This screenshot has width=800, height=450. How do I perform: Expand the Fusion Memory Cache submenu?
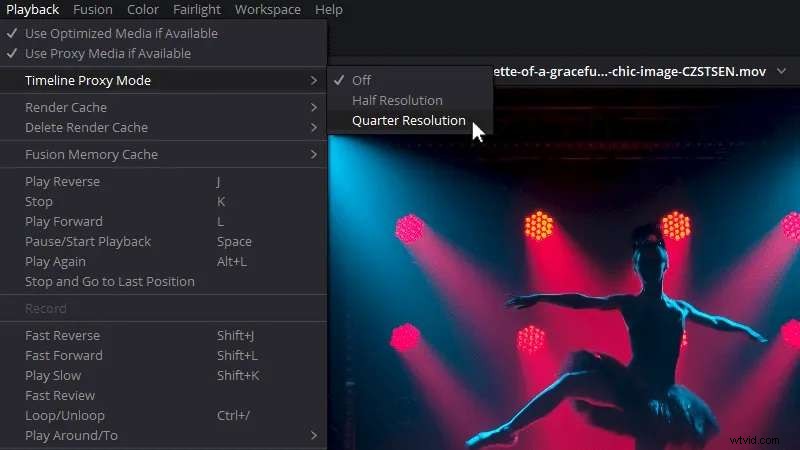pos(91,154)
